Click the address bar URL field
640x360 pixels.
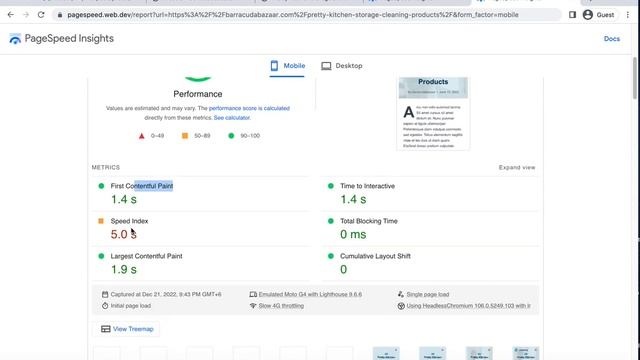pyautogui.click(x=306, y=15)
